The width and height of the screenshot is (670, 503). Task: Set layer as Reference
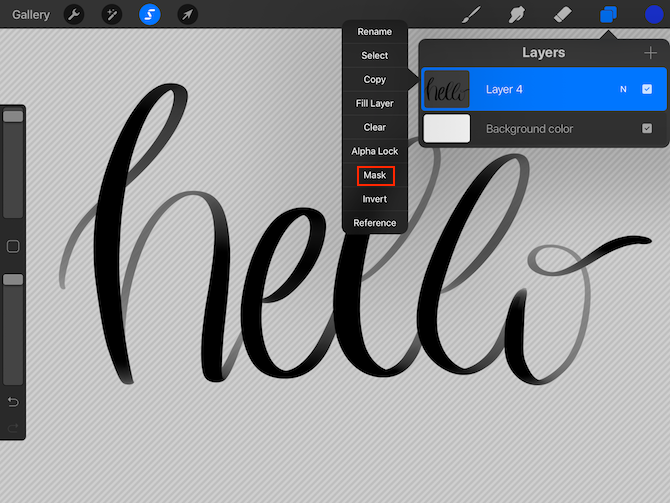point(375,223)
